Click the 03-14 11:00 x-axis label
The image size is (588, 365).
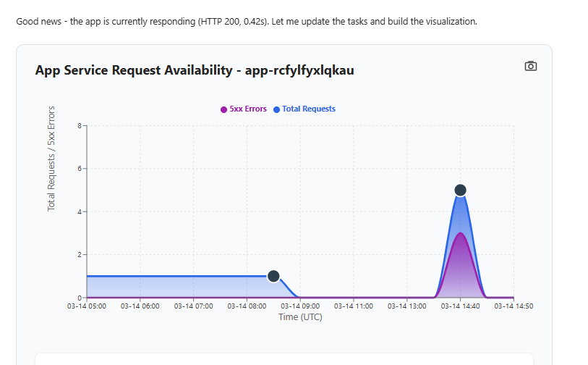coord(354,306)
